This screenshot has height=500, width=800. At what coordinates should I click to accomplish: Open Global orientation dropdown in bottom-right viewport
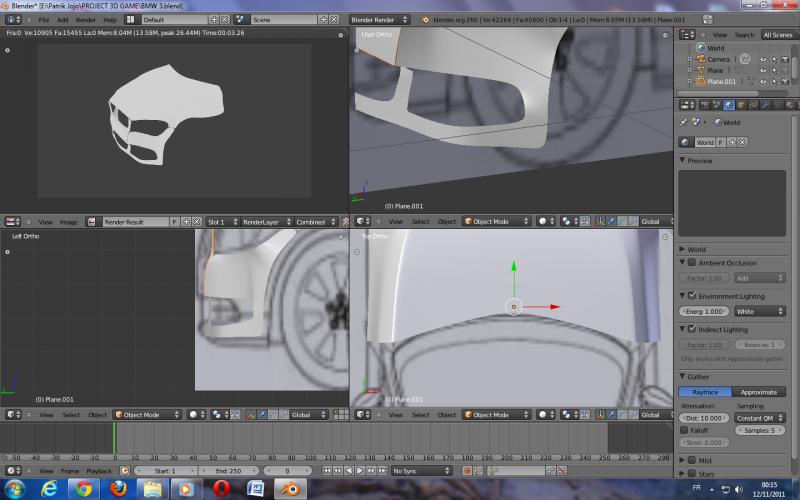pos(656,415)
